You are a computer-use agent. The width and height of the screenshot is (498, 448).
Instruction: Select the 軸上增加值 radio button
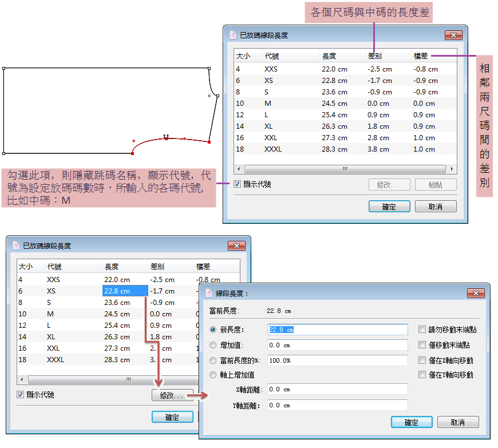click(x=214, y=375)
